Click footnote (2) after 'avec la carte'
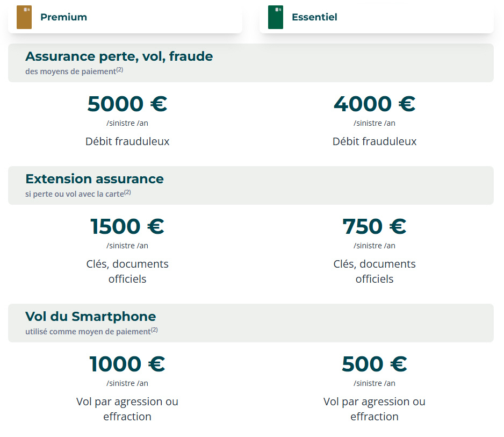This screenshot has width=504, height=437. tap(127, 192)
